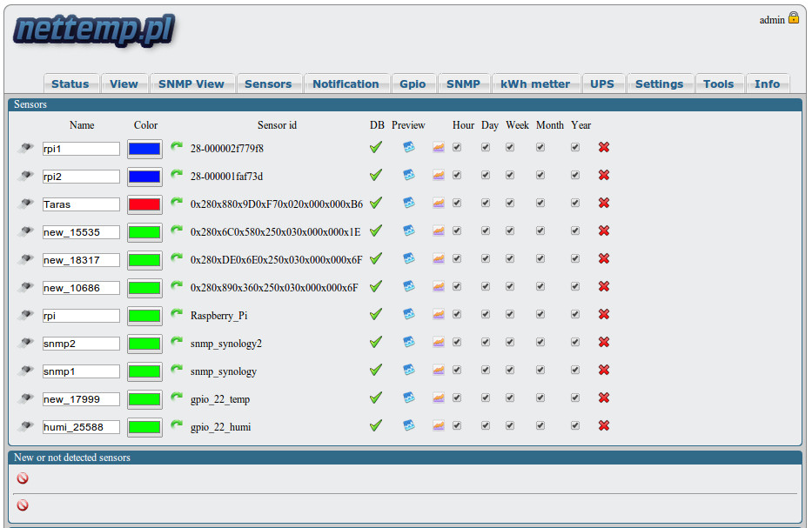
Task: Open orange chart icon in rpi row
Action: (439, 314)
